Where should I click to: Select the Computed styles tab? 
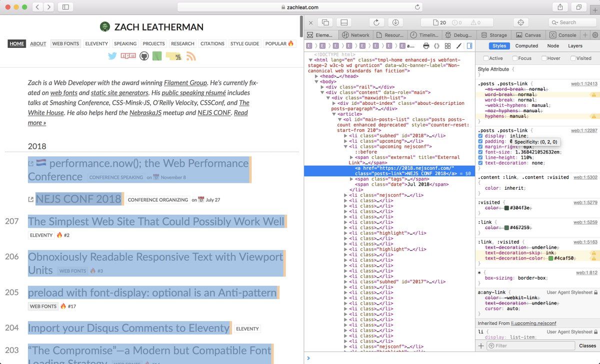[x=526, y=46]
